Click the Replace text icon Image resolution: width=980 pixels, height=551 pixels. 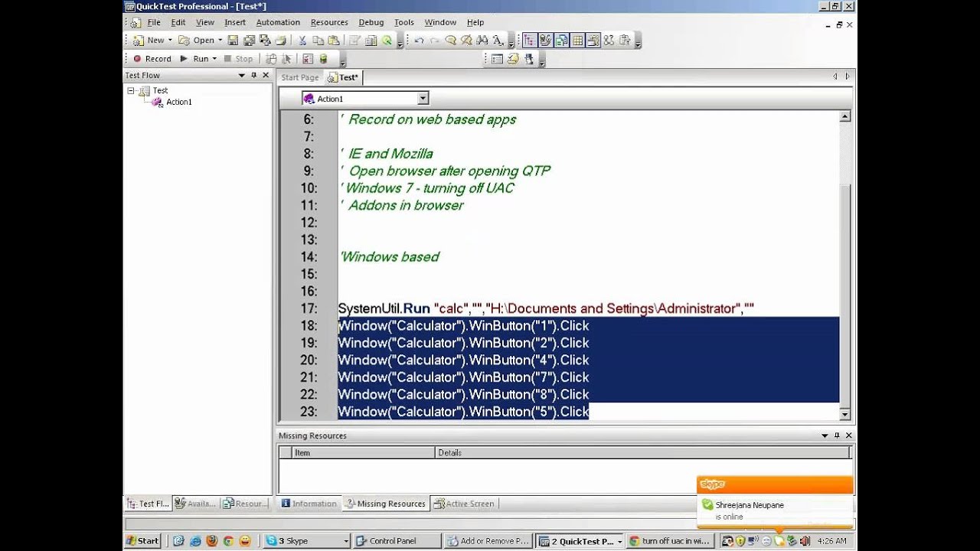[498, 40]
